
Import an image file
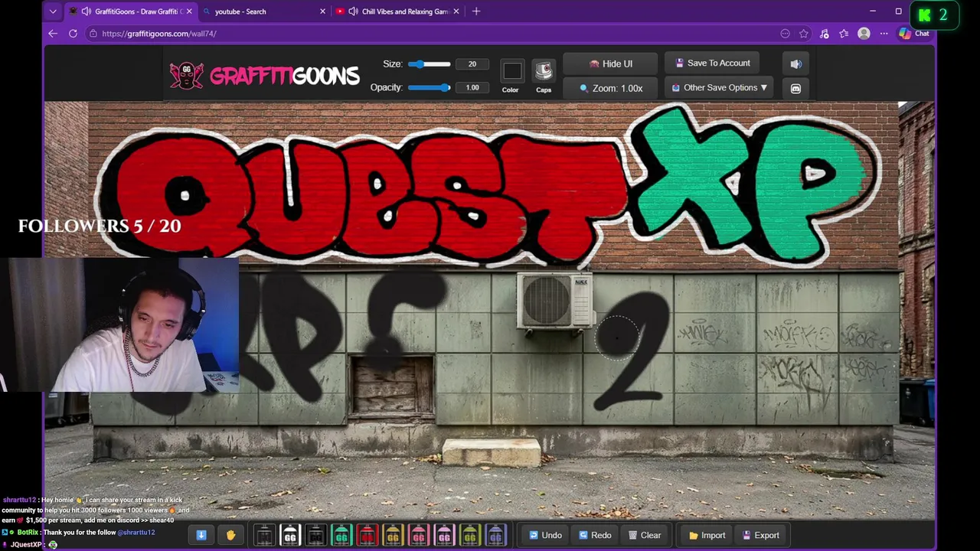[x=707, y=535]
